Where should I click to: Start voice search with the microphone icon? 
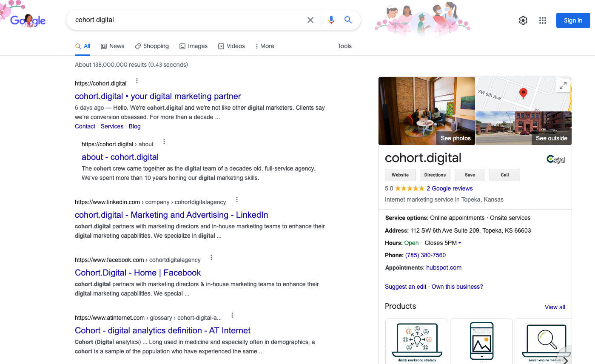(331, 20)
